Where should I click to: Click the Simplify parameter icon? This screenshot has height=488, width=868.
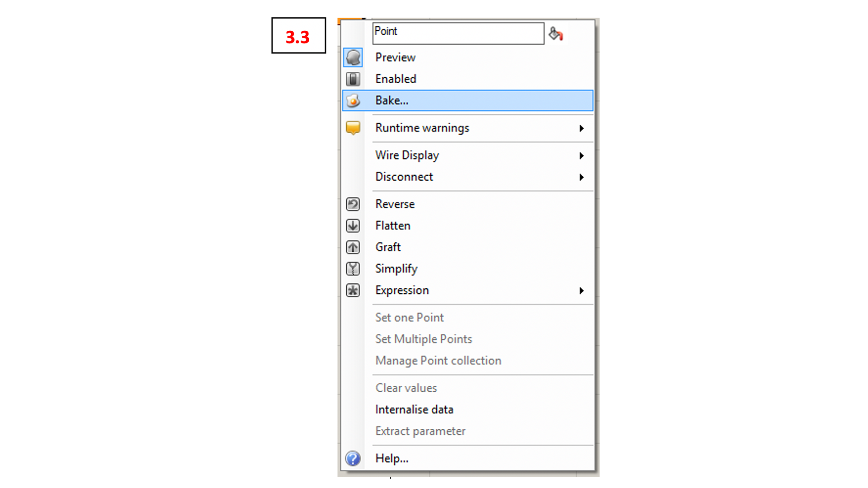tap(353, 269)
